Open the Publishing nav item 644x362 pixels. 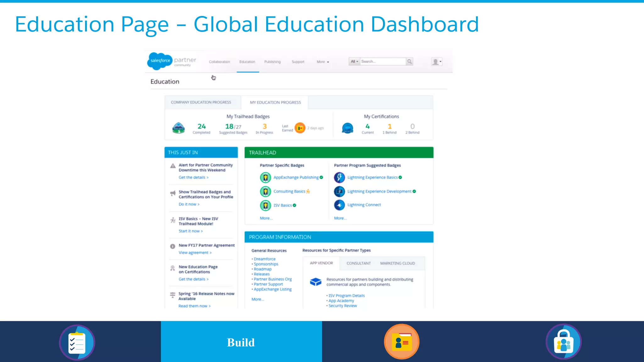272,62
